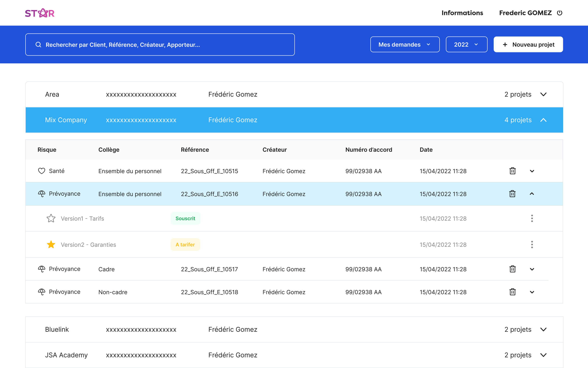Image resolution: width=588 pixels, height=368 pixels.
Task: Click umbrella icon in Non-cadre row
Action: point(42,292)
